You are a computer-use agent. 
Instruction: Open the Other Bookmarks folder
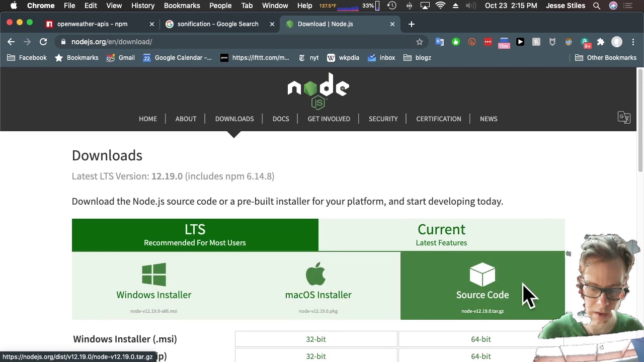[606, 57]
